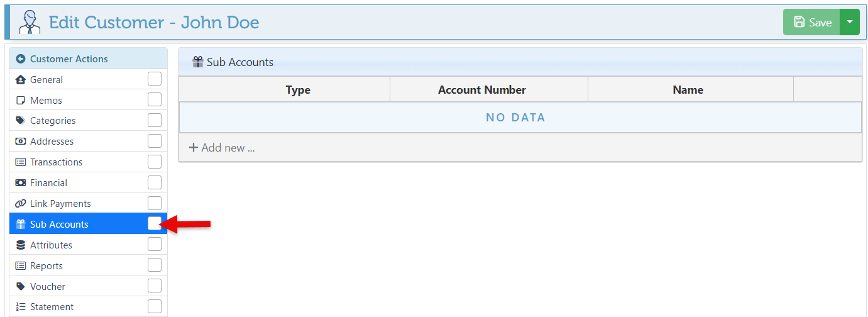Enable the Transactions checkbox
Image resolution: width=868 pixels, height=317 pixels.
154,162
